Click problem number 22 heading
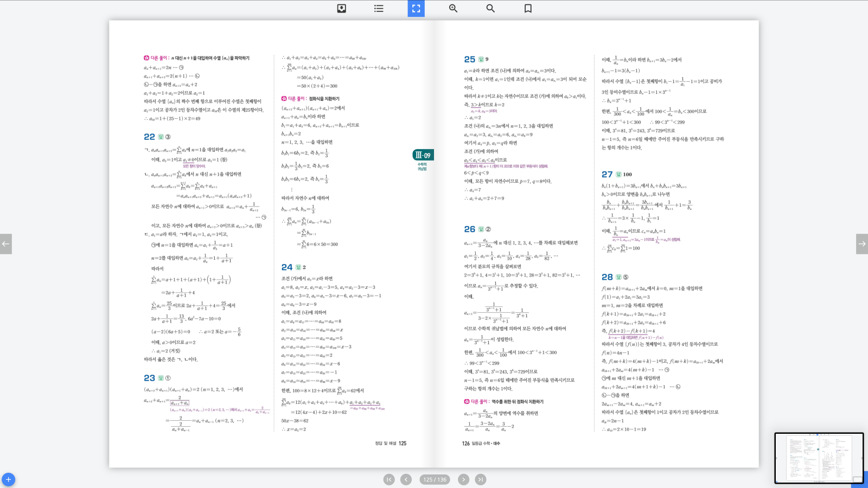The image size is (868, 488). (x=149, y=137)
